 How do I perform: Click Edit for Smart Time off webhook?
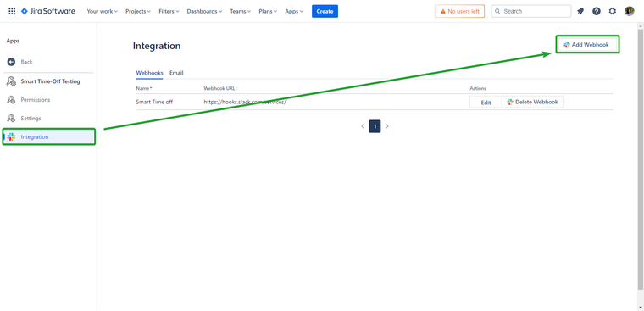point(486,103)
